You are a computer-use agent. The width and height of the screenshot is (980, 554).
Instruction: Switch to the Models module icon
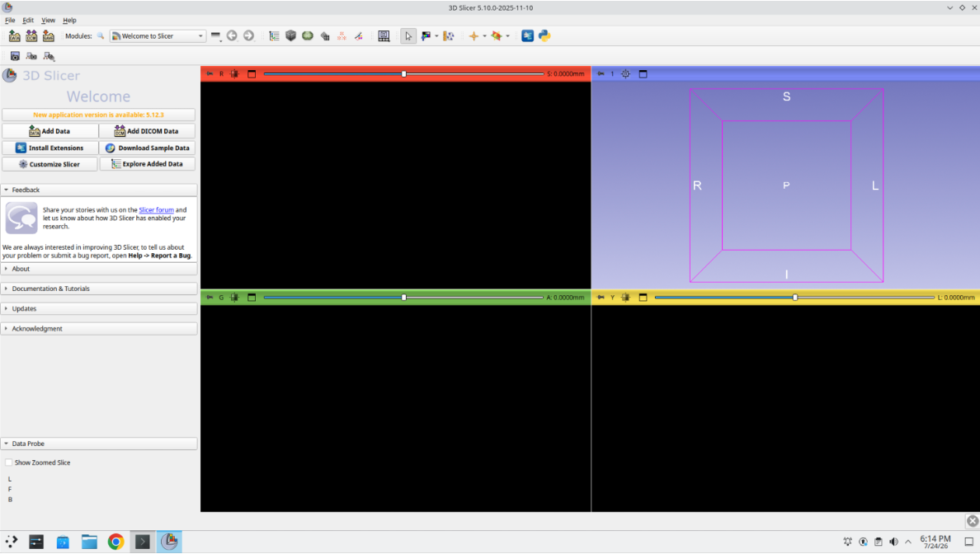[308, 36]
